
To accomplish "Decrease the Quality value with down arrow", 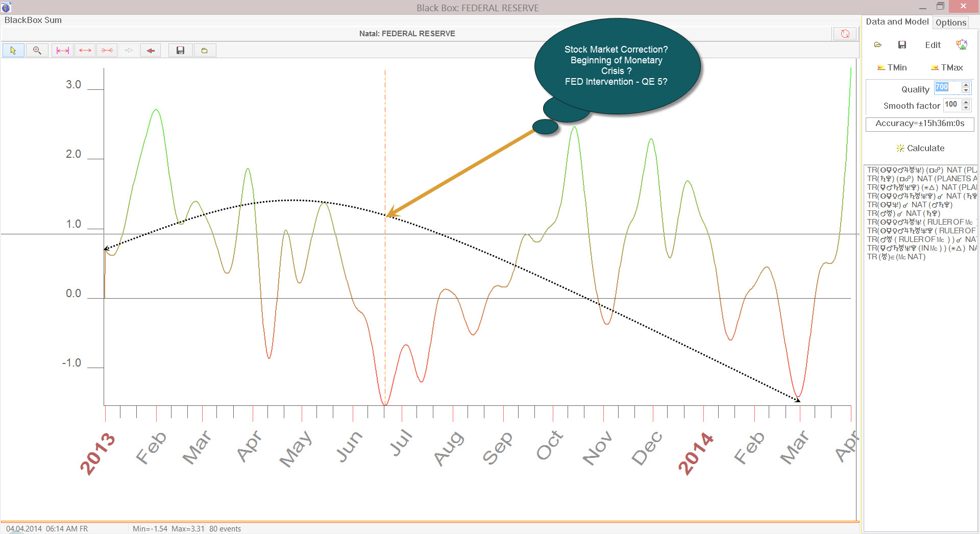I will [966, 91].
